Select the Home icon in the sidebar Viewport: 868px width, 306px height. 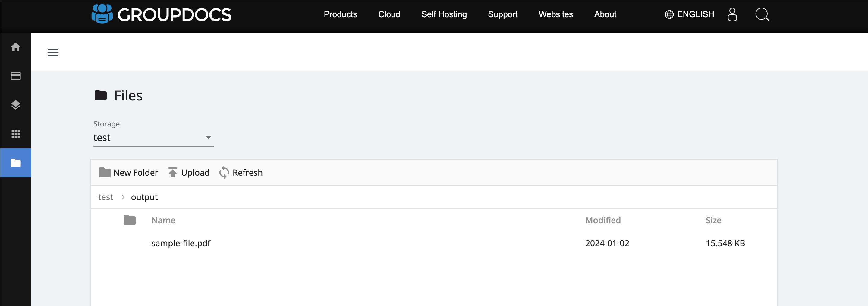15,48
